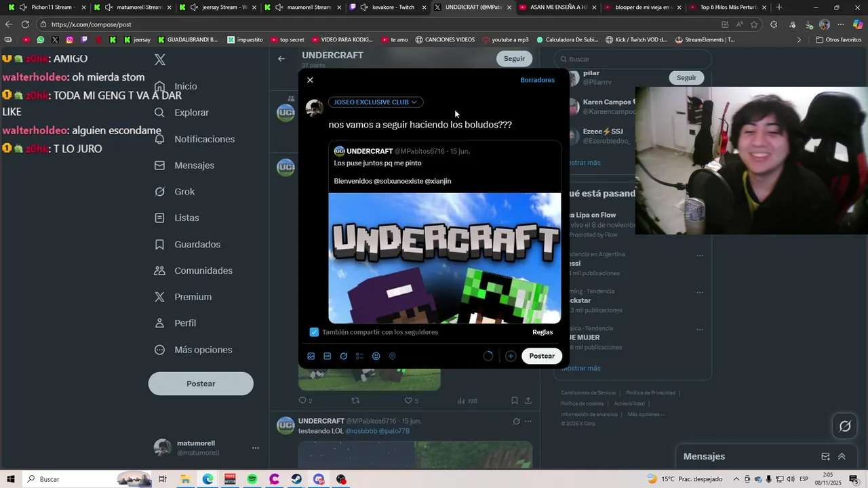This screenshot has width=868, height=488.
Task: Close the compose post dialog
Action: [x=310, y=80]
